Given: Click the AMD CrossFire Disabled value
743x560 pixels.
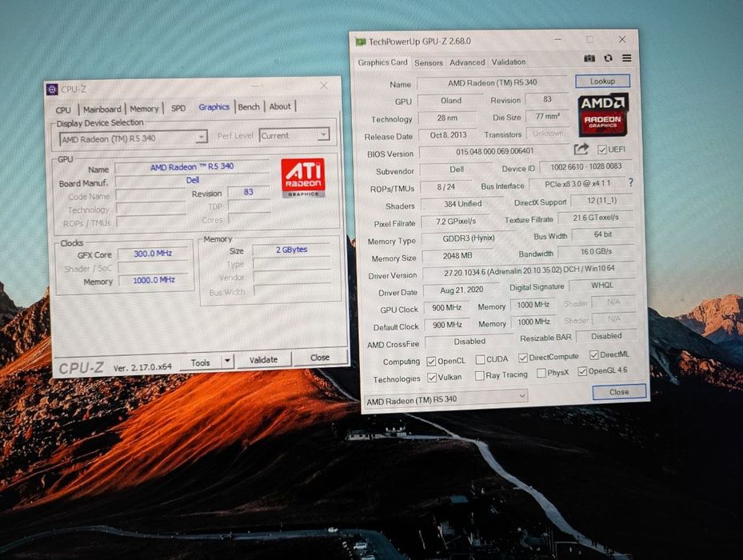Looking at the screenshot, I should [x=469, y=342].
